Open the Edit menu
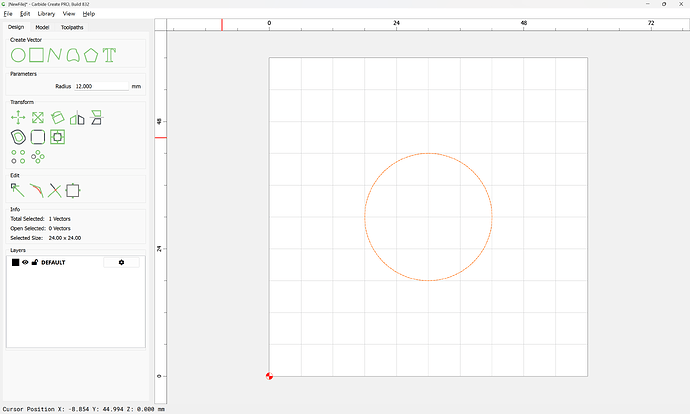 coord(25,14)
